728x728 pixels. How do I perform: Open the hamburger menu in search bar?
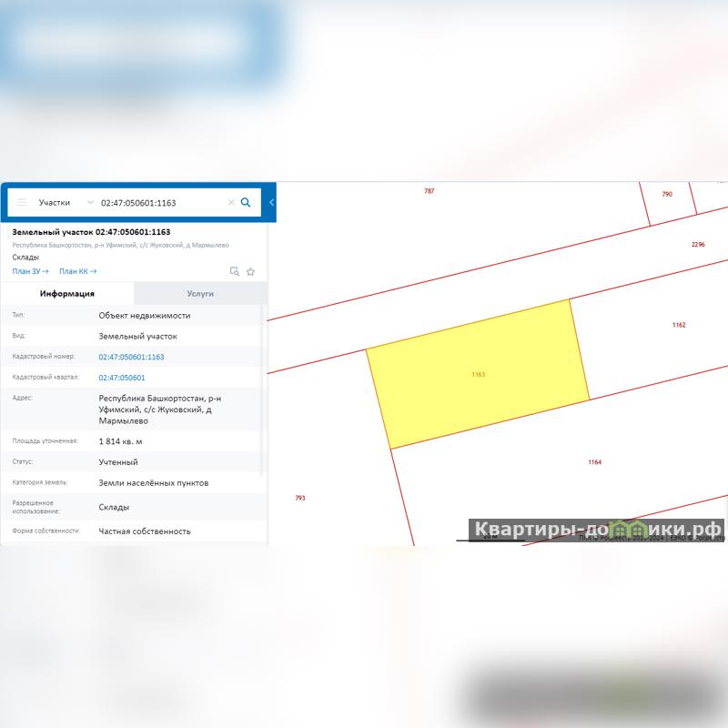tap(22, 202)
